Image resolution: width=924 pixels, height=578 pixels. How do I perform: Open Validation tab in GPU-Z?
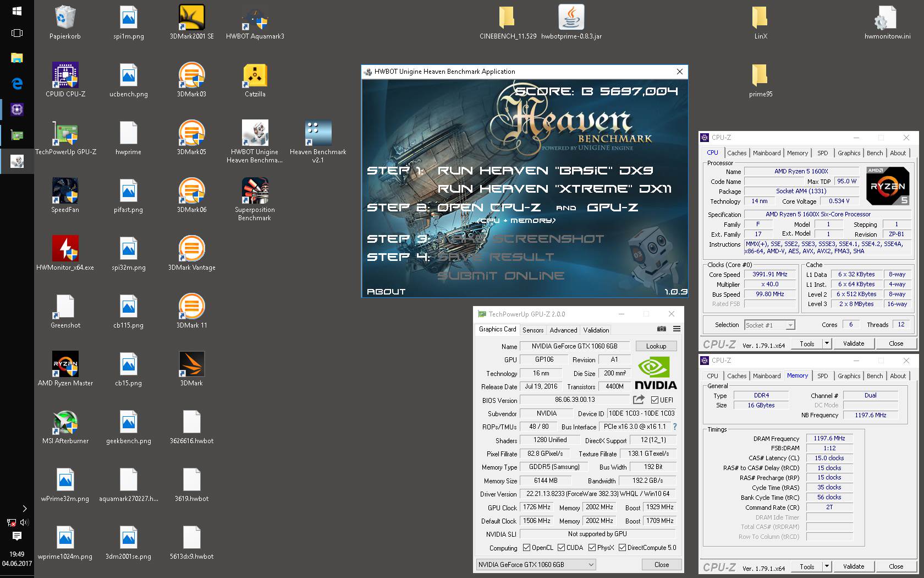click(596, 330)
